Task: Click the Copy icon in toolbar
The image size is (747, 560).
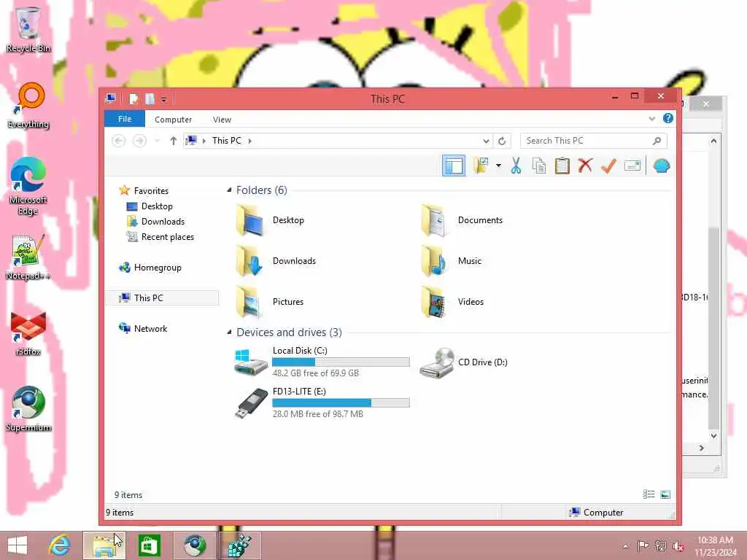Action: point(539,166)
